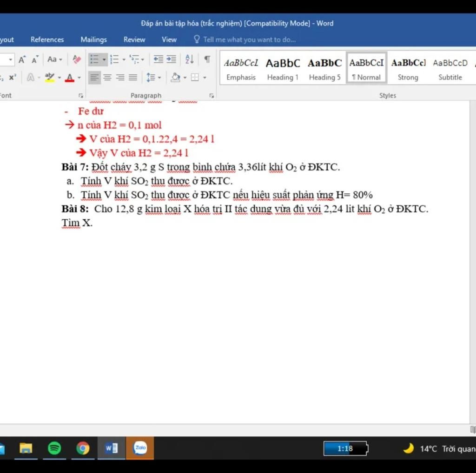Align text left
Image resolution: width=476 pixels, height=473 pixels.
click(94, 78)
